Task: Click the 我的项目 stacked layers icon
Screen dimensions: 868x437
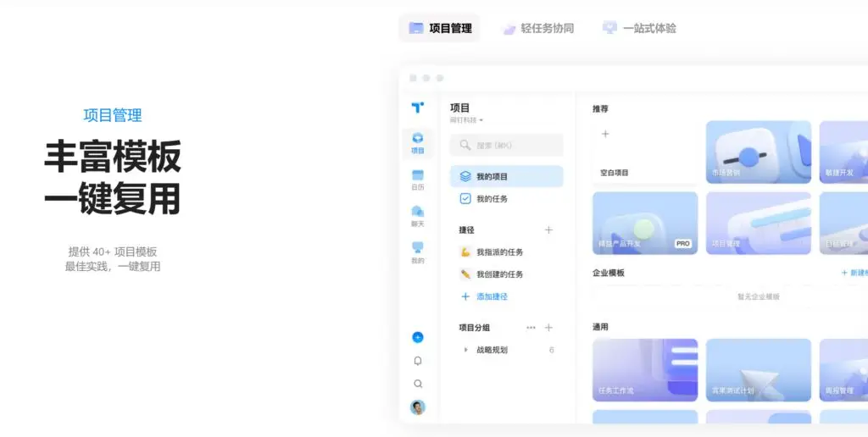Action: pyautogui.click(x=465, y=176)
